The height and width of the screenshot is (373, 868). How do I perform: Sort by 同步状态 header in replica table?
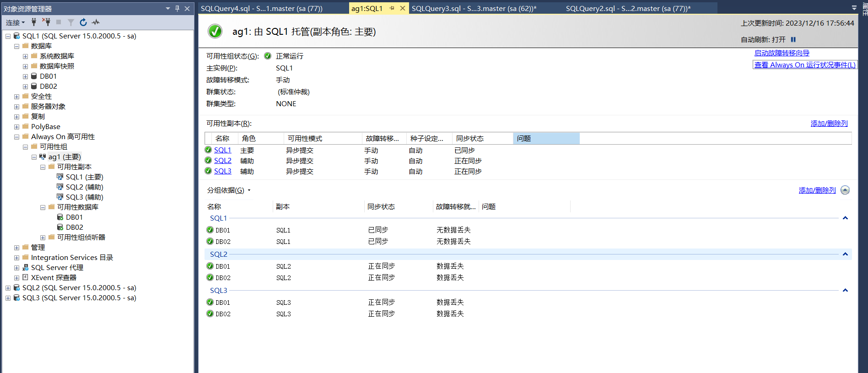click(483, 139)
